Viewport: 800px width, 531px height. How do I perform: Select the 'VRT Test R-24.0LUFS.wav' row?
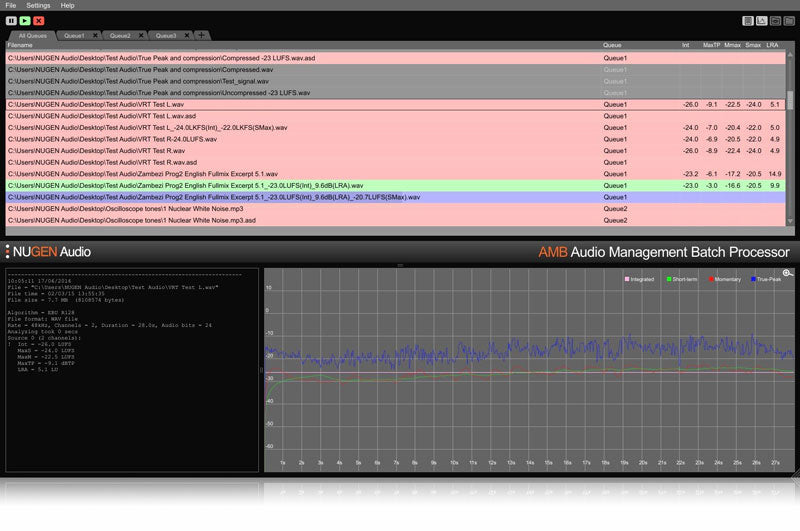pyautogui.click(x=395, y=139)
